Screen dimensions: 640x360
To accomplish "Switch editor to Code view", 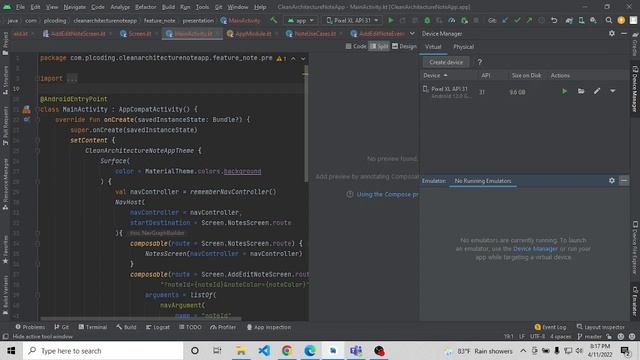I will (x=356, y=47).
